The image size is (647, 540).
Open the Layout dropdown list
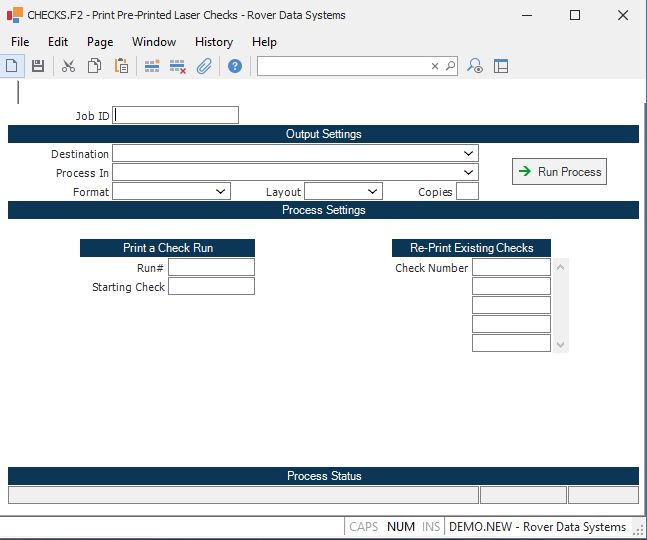(373, 192)
